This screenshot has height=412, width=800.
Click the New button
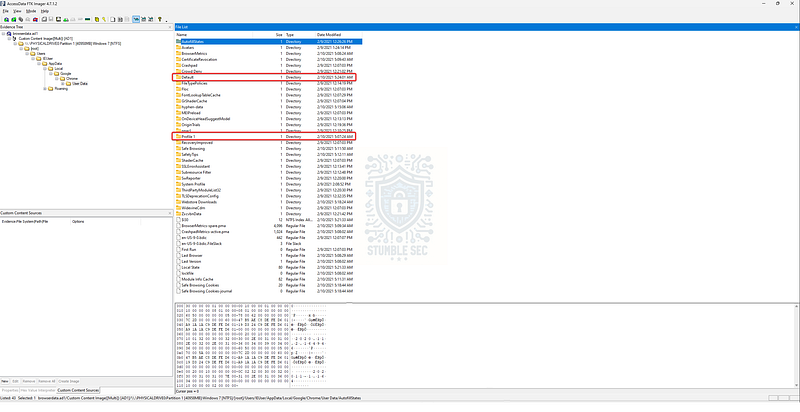coord(5,381)
